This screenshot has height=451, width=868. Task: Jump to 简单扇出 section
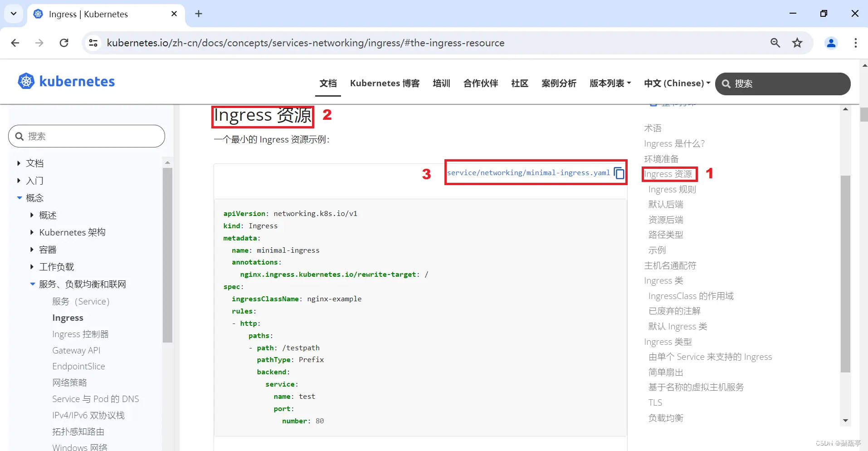666,372
